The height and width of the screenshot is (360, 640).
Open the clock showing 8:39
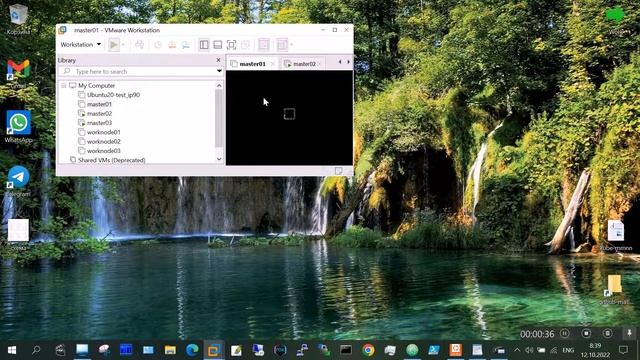click(596, 350)
